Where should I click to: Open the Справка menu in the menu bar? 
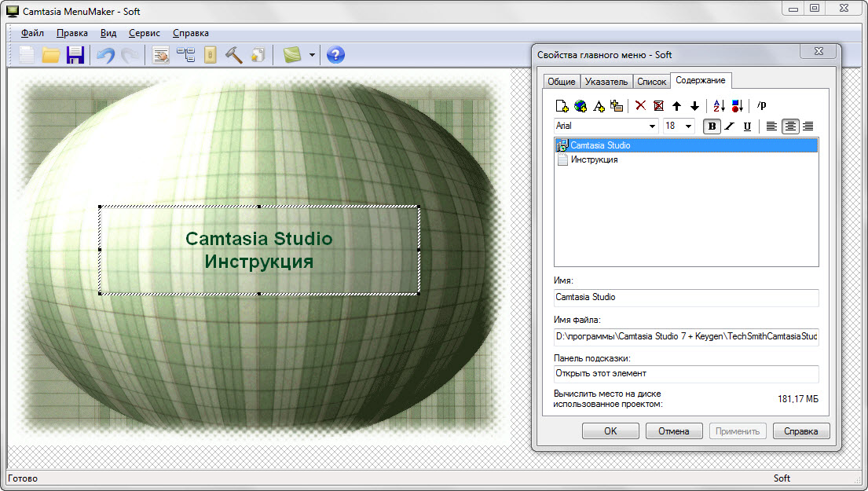click(190, 33)
